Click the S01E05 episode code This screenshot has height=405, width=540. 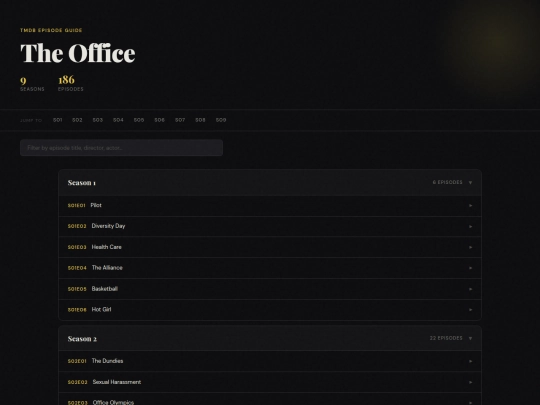[77, 289]
